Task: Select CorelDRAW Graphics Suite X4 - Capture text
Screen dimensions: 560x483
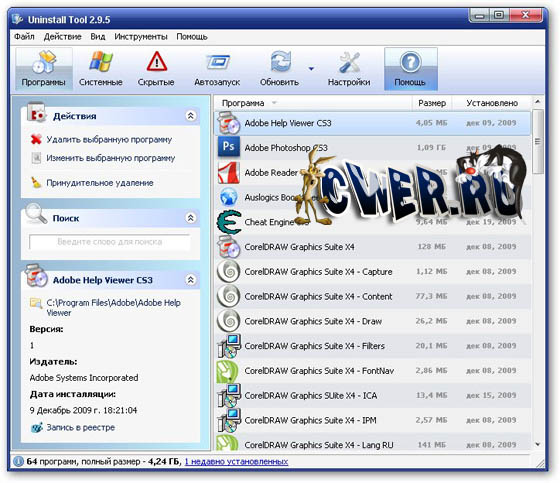Action: (x=318, y=272)
